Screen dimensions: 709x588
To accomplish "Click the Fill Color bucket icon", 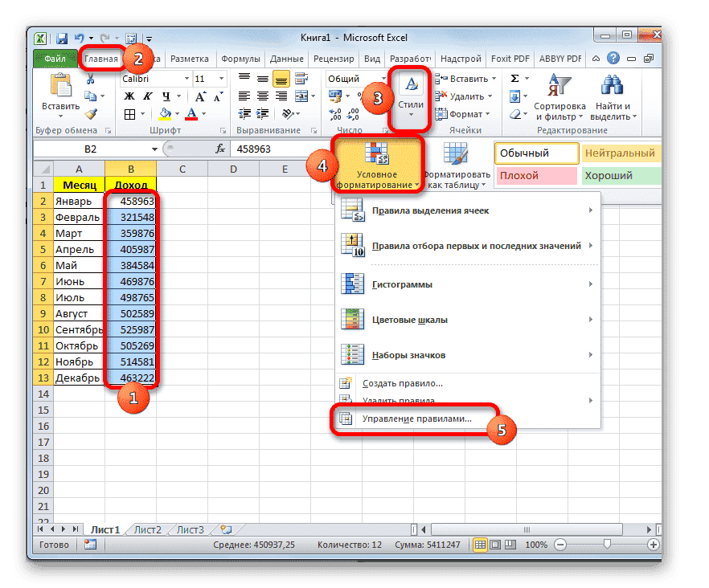I will (x=166, y=113).
